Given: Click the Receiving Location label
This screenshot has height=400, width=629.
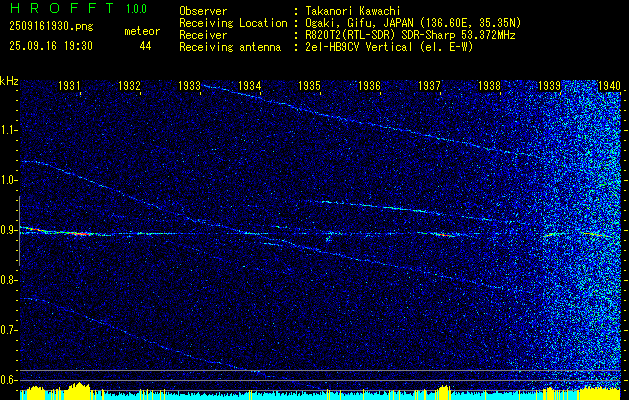Looking at the screenshot, I should coord(233,23).
